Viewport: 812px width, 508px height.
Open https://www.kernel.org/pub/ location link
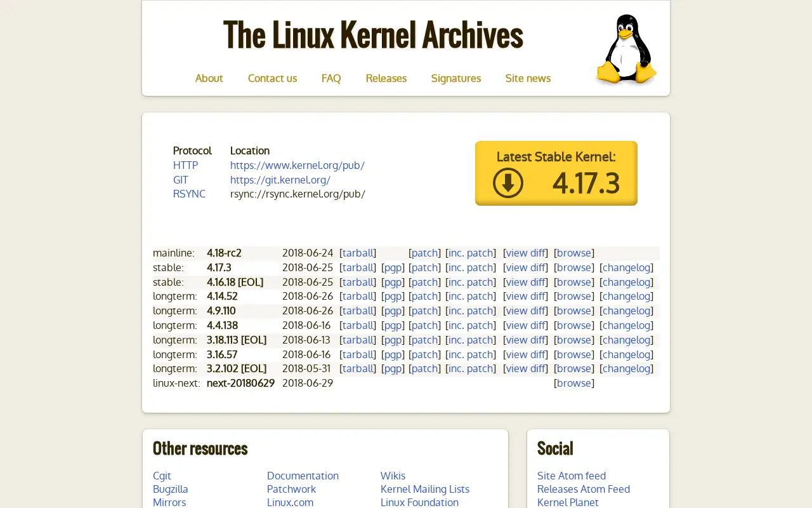298,165
